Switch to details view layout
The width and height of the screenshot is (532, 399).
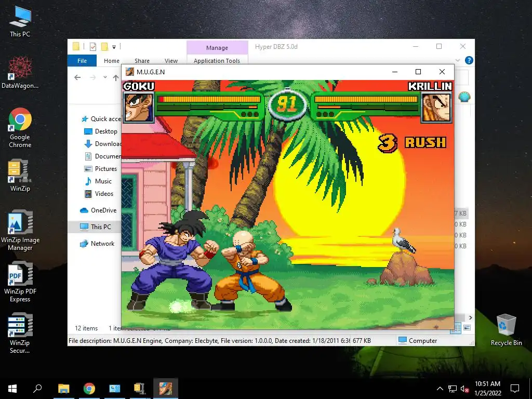[457, 328]
